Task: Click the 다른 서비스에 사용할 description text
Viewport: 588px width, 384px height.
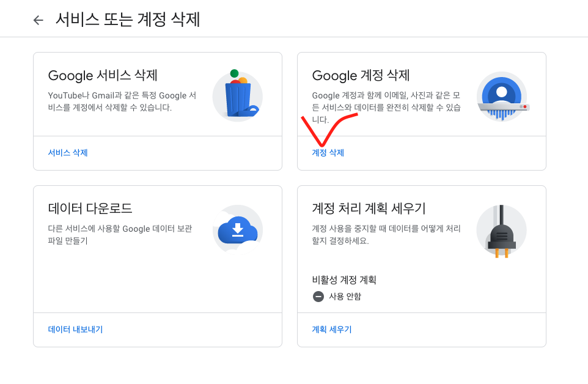Action: point(120,234)
